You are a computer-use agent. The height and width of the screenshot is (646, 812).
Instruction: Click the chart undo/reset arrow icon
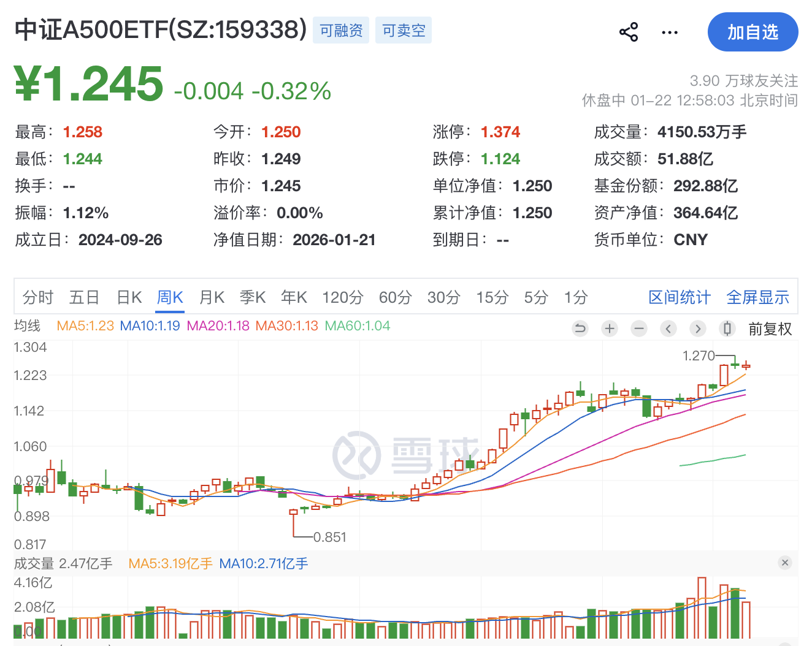point(580,329)
